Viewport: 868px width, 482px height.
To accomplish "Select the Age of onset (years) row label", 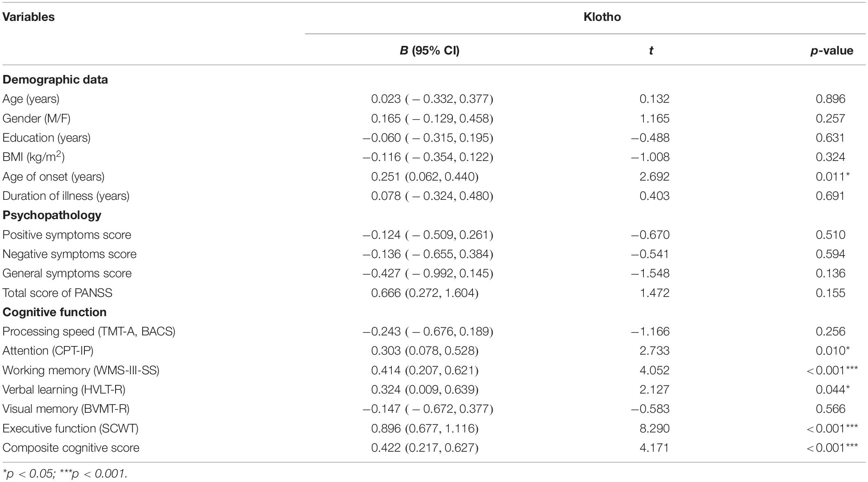I will click(x=53, y=177).
